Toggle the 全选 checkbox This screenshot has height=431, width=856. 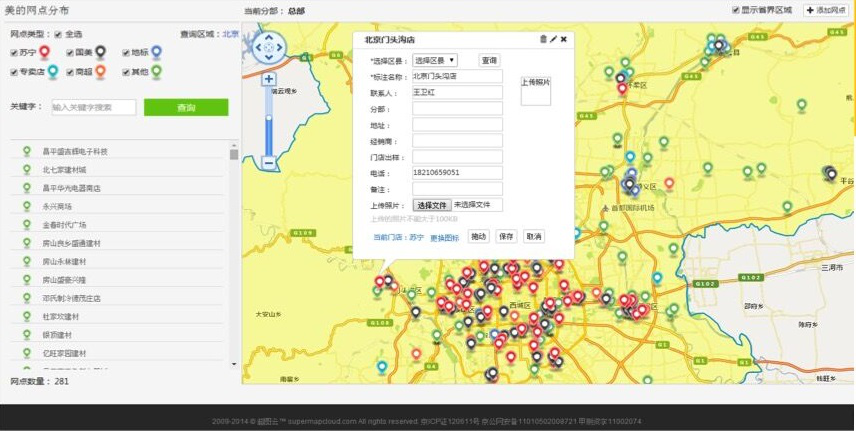tap(58, 34)
